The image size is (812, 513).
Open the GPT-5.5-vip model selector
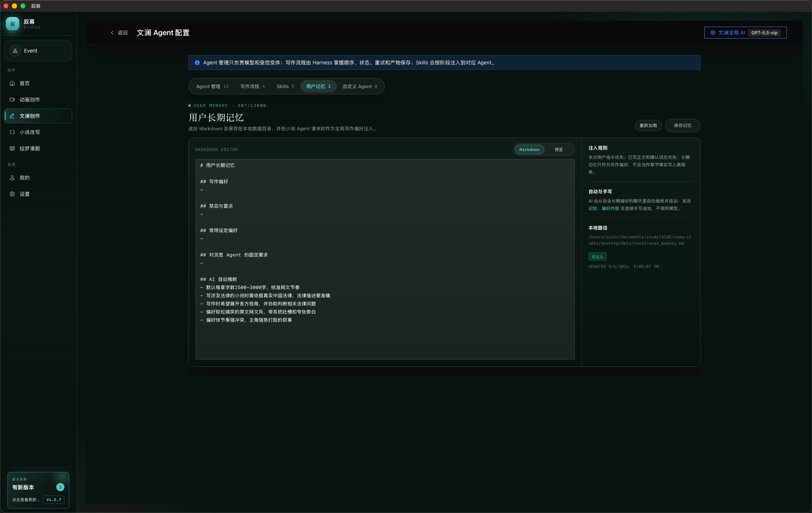click(x=764, y=33)
